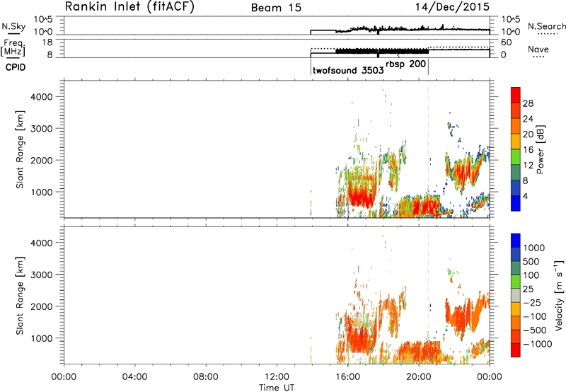Click the 'Velocity [m s-1]' colorbar label
This screenshot has width=566, height=392.
coord(559,295)
